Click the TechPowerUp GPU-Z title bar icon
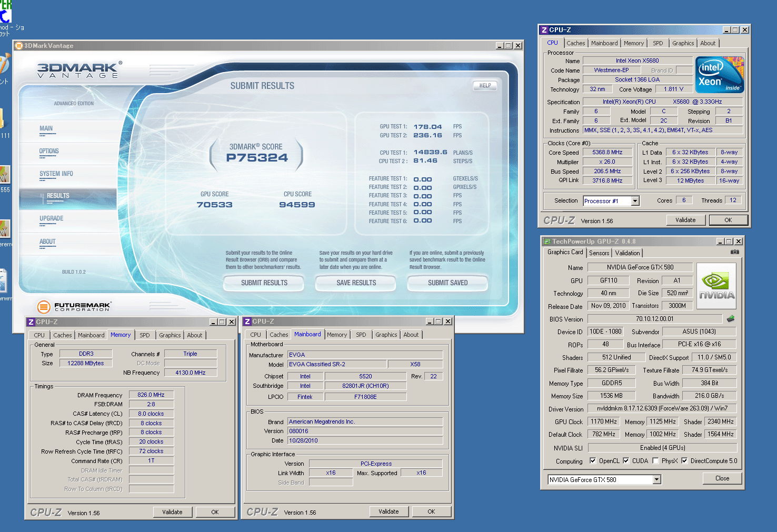777x532 pixels. point(547,242)
